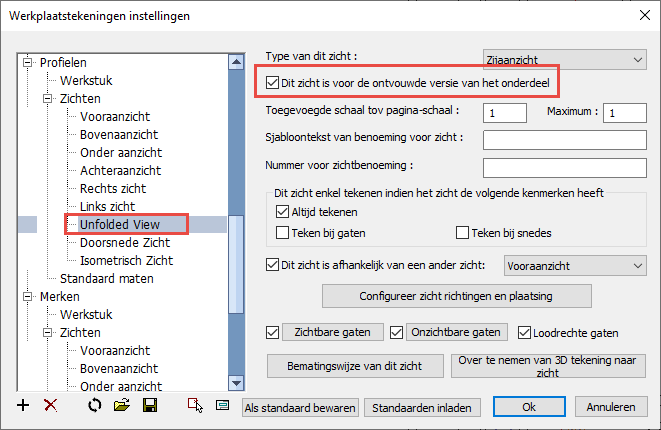Click the red square with cursor icon

tap(195, 405)
